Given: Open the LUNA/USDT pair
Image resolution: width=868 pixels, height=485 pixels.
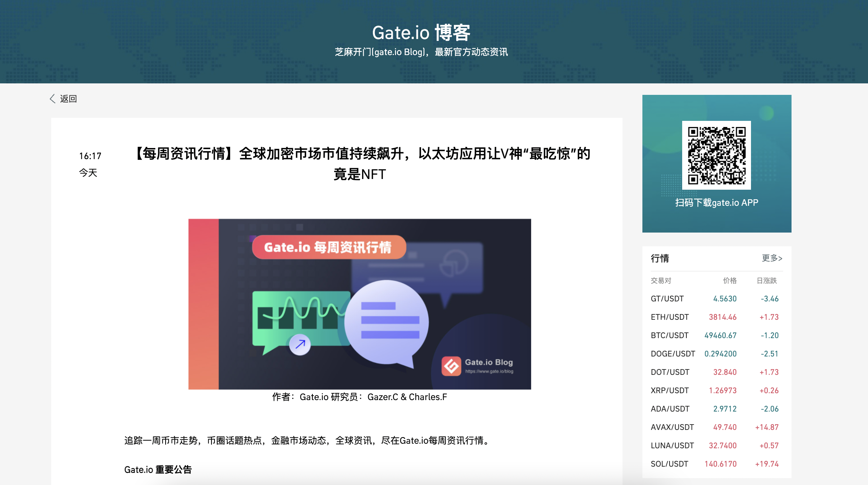Looking at the screenshot, I should 672,446.
